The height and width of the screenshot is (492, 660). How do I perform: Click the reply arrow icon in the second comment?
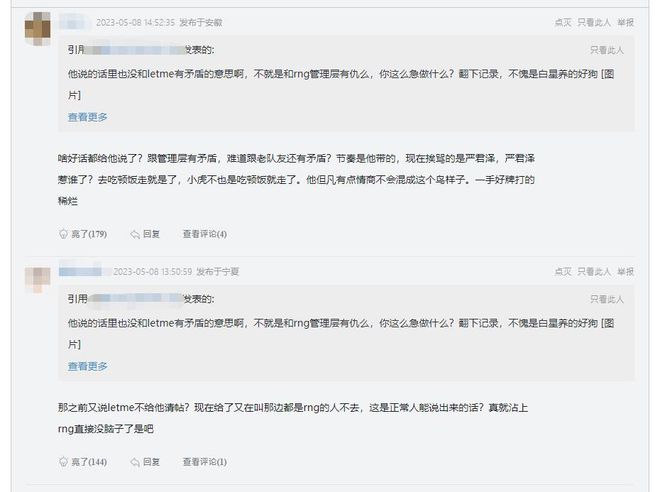coord(135,463)
